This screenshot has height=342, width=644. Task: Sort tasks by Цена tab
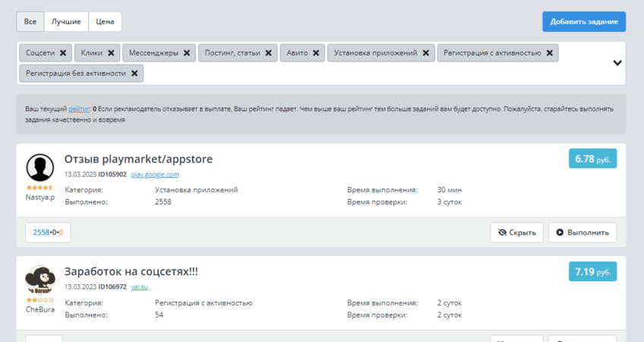[x=105, y=21]
